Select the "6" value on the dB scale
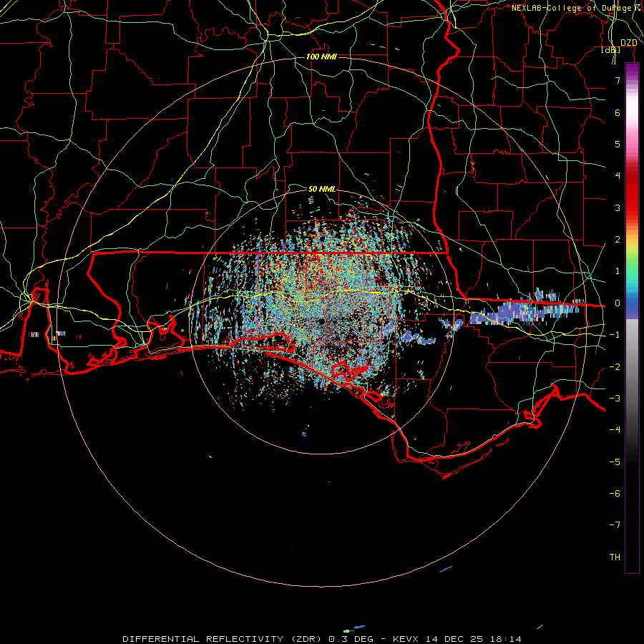The width and height of the screenshot is (644, 644). (618, 112)
